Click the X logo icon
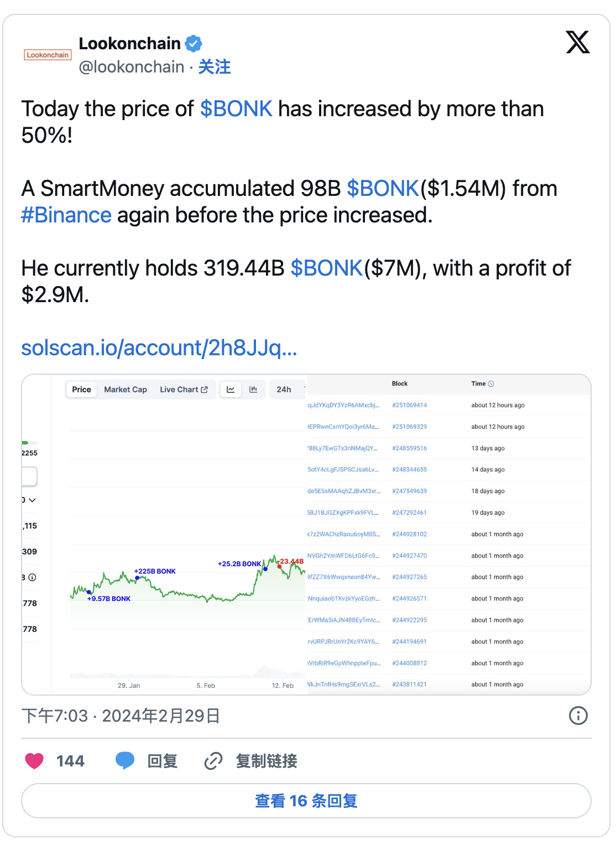This screenshot has width=616, height=850. tap(578, 43)
